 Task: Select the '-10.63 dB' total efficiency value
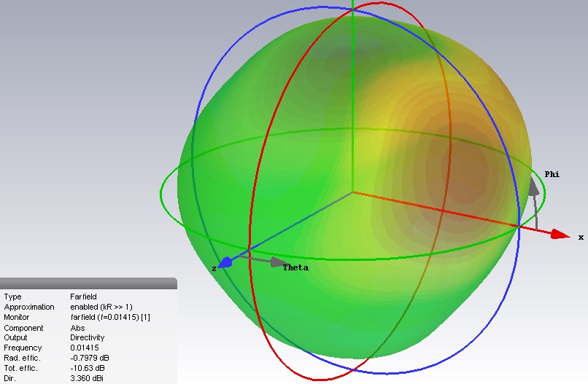[88, 368]
